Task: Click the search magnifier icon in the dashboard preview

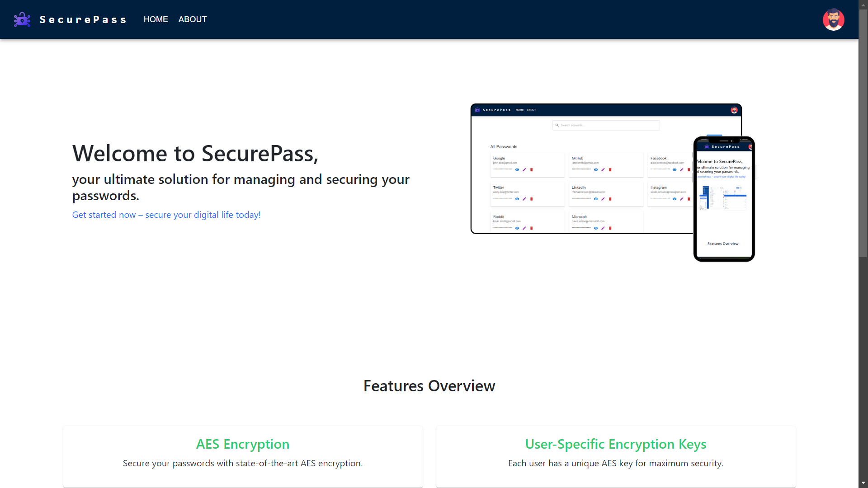Action: (x=557, y=125)
